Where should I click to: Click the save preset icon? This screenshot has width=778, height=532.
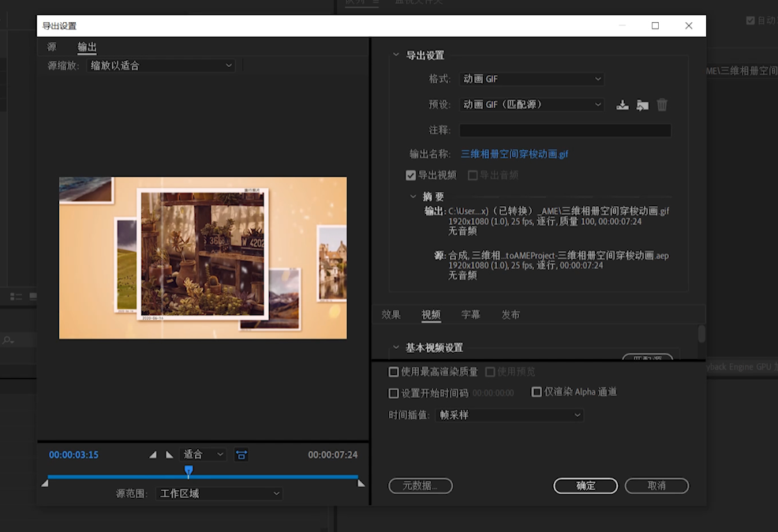tap(623, 105)
